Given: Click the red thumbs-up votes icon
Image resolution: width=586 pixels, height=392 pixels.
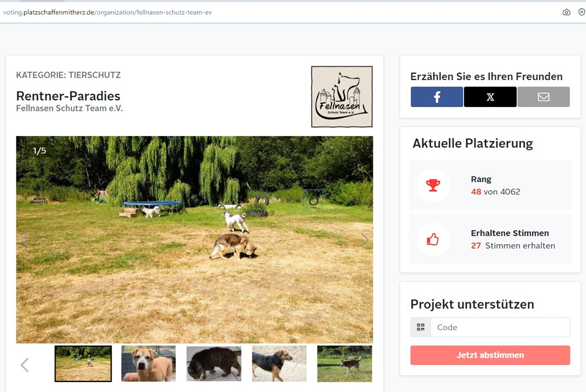Looking at the screenshot, I should click(x=433, y=240).
